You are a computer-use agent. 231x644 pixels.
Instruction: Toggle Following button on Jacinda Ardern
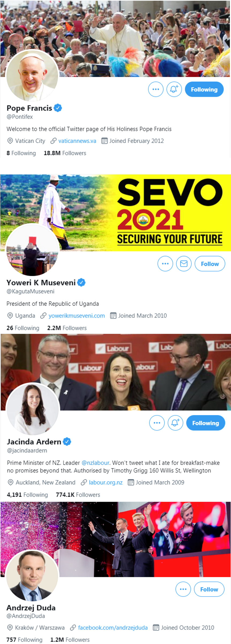tap(206, 423)
